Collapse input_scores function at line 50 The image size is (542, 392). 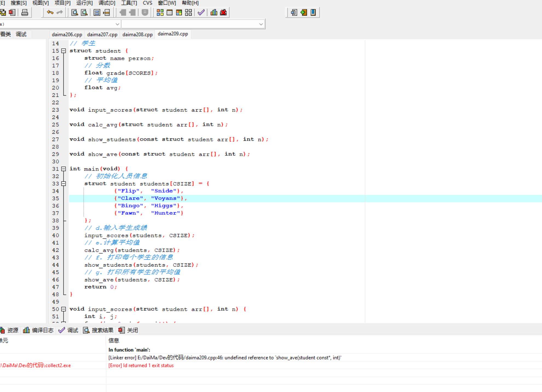click(63, 309)
